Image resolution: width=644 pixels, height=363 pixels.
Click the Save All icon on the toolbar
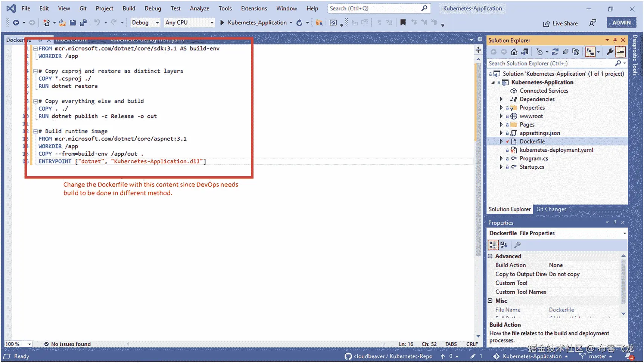(x=84, y=22)
